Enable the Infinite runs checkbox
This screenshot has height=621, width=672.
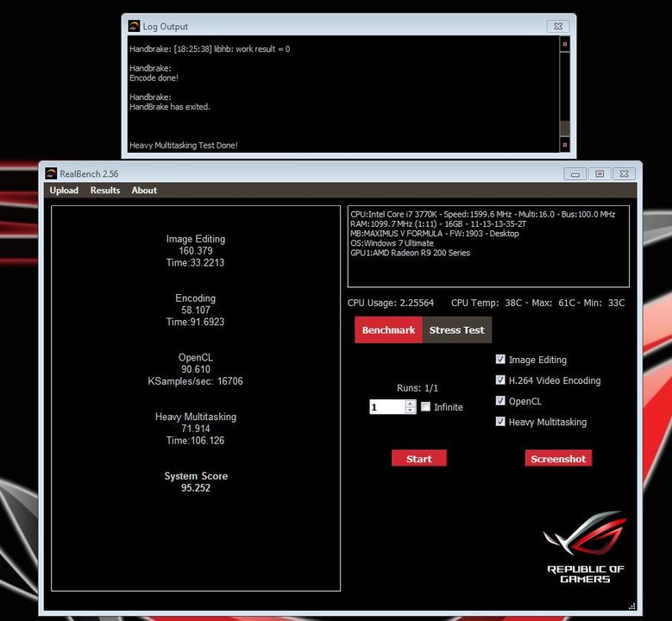coord(425,406)
